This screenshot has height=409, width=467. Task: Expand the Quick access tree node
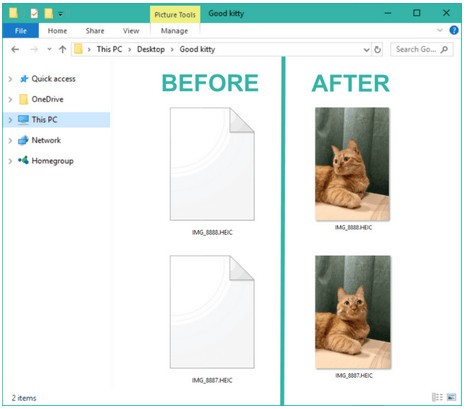click(x=10, y=79)
